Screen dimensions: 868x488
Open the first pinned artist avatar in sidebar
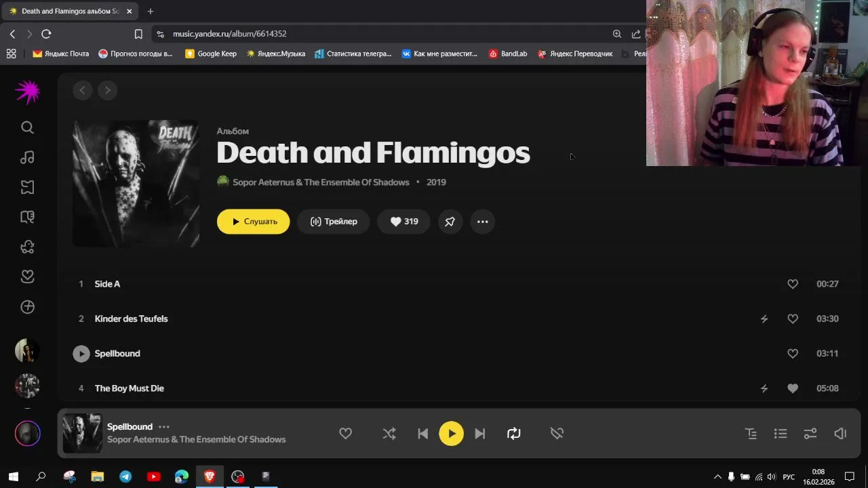pos(27,350)
